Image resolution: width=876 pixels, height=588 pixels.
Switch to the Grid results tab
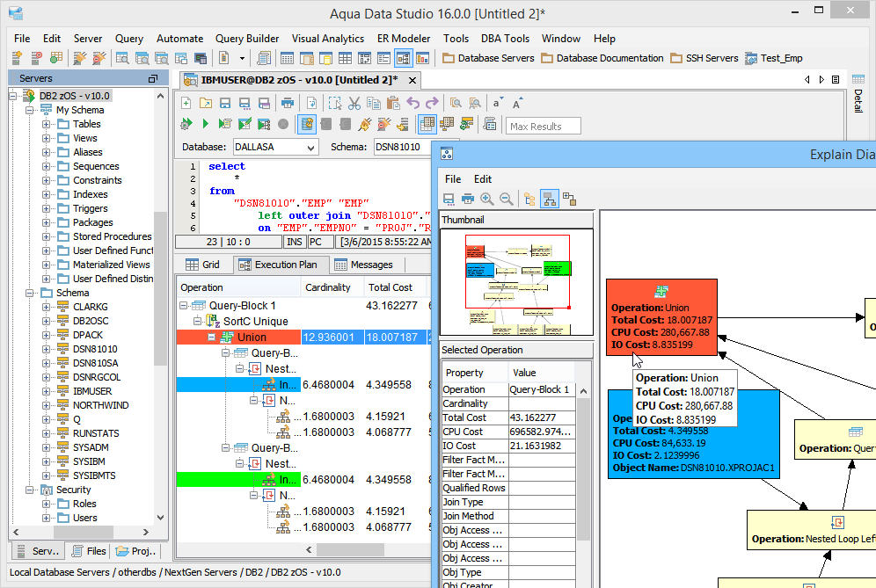click(203, 265)
